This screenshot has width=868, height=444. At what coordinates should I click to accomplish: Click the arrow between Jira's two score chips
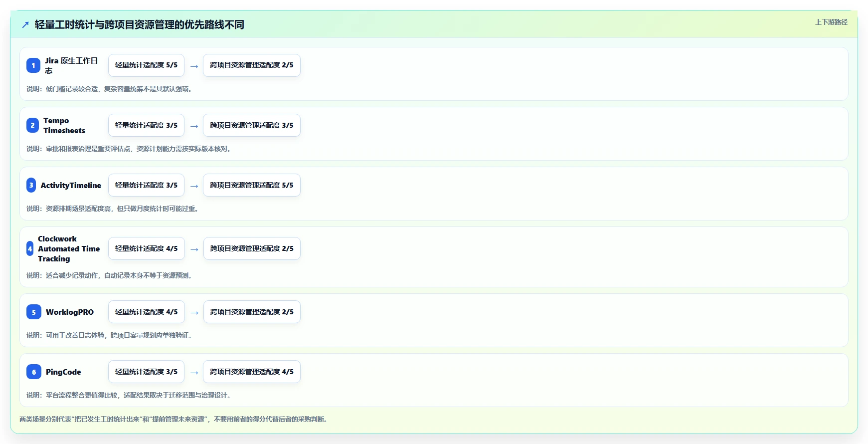194,66
